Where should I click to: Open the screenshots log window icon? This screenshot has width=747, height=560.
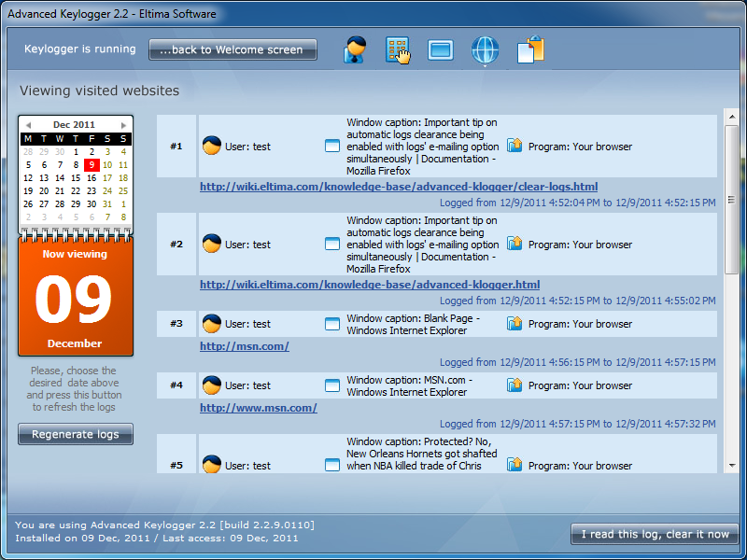click(x=441, y=49)
